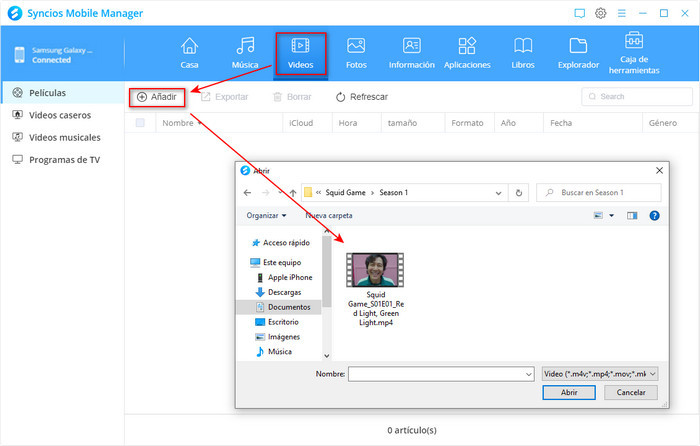Open Imágenes in navigation pane

(x=278, y=337)
